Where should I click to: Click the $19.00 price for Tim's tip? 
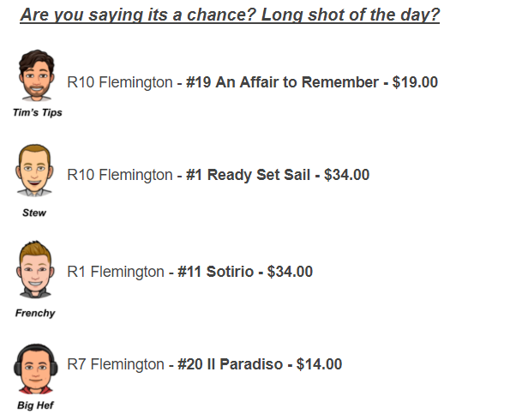coord(415,82)
